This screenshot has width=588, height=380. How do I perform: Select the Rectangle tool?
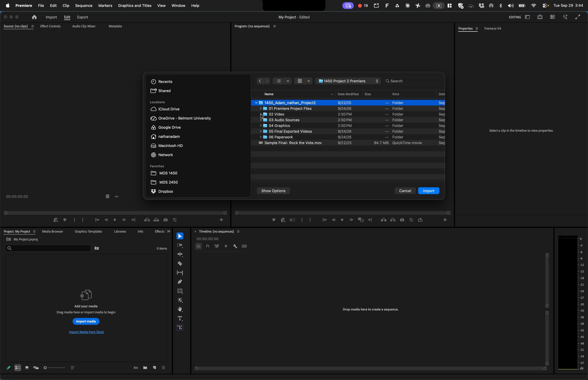[x=180, y=291]
